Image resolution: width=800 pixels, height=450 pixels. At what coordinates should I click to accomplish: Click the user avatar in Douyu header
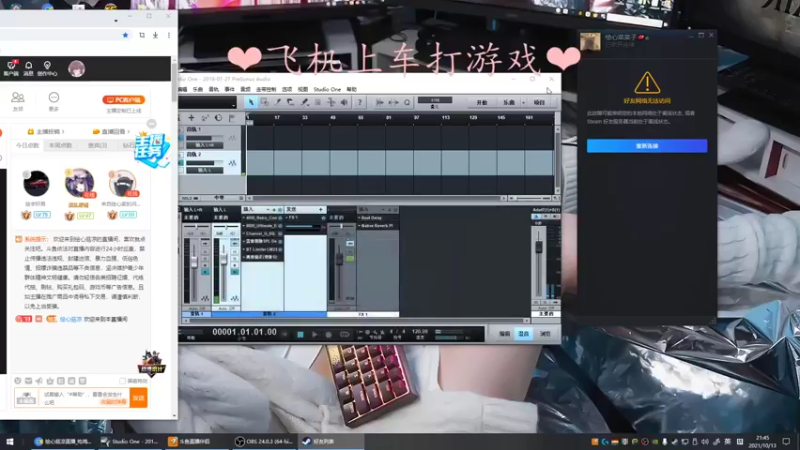(x=77, y=68)
